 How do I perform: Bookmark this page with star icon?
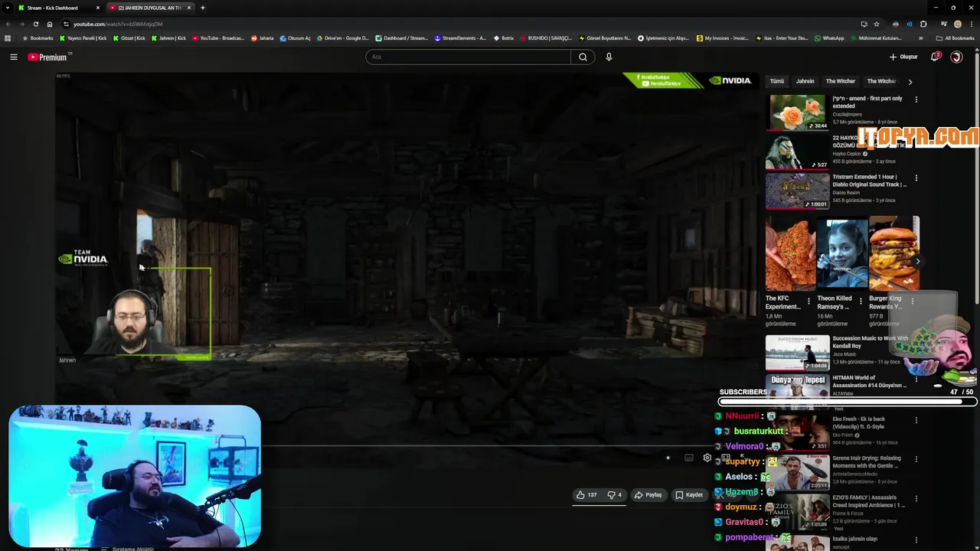pos(877,24)
